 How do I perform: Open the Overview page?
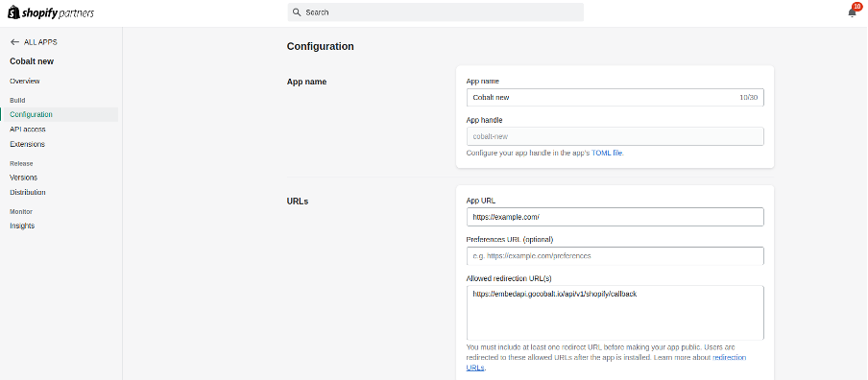[25, 82]
